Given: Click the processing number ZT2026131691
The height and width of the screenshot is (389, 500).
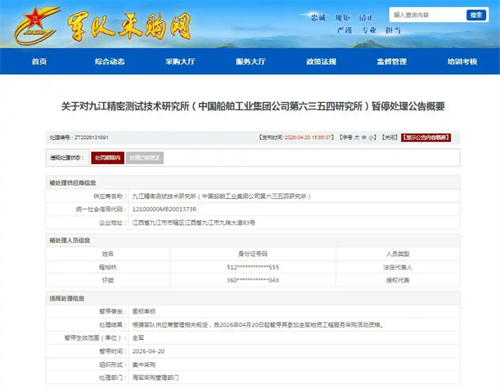Looking at the screenshot, I should (91, 137).
